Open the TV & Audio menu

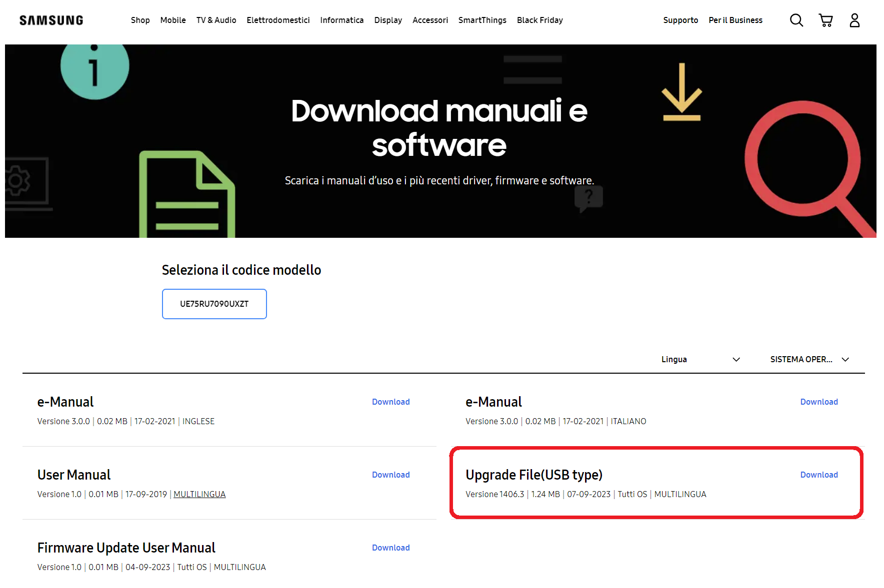(x=216, y=20)
